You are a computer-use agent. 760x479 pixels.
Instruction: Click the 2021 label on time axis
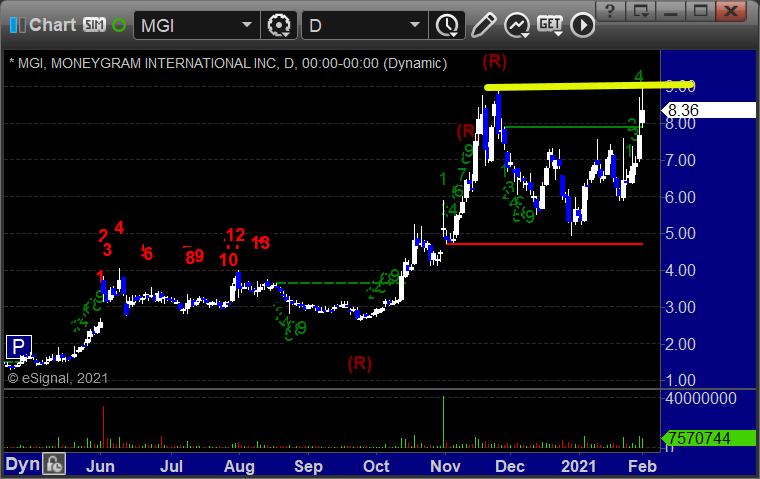[578, 466]
